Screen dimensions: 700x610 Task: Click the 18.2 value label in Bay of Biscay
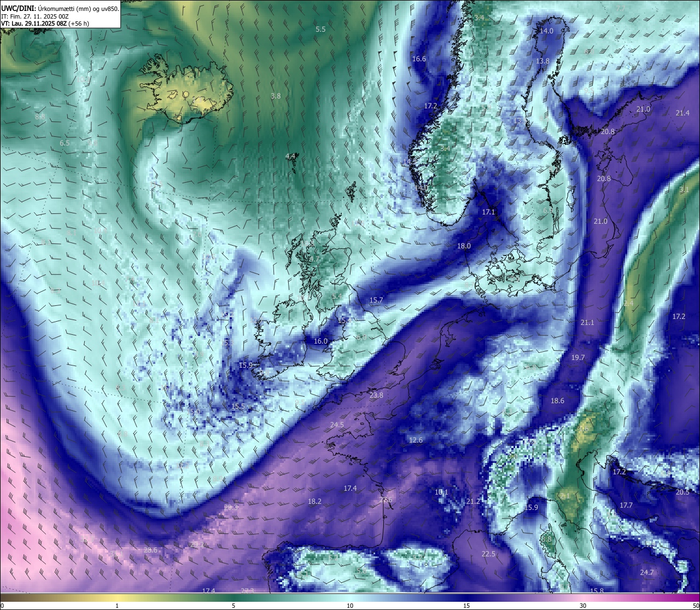click(314, 502)
